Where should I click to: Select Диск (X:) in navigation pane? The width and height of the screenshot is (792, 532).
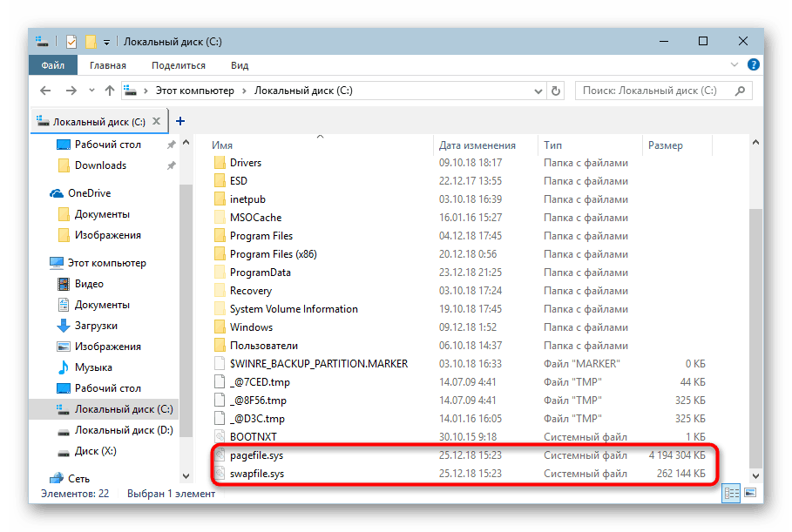tap(95, 451)
